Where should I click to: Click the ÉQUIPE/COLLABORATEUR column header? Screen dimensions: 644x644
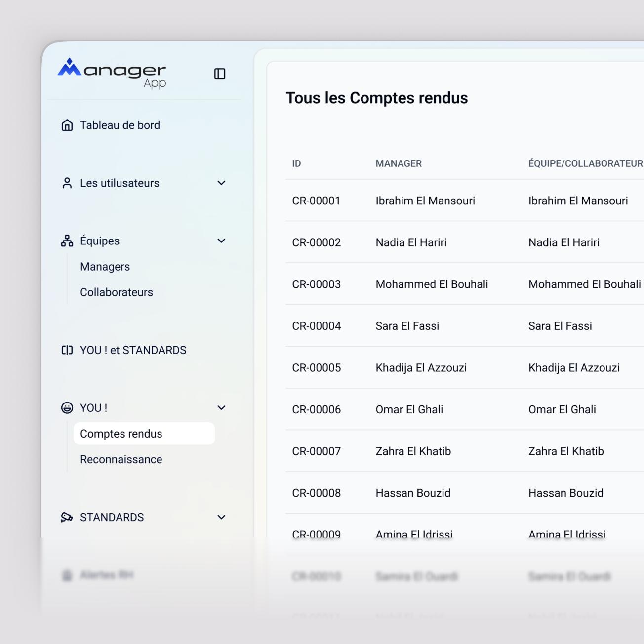pos(586,163)
